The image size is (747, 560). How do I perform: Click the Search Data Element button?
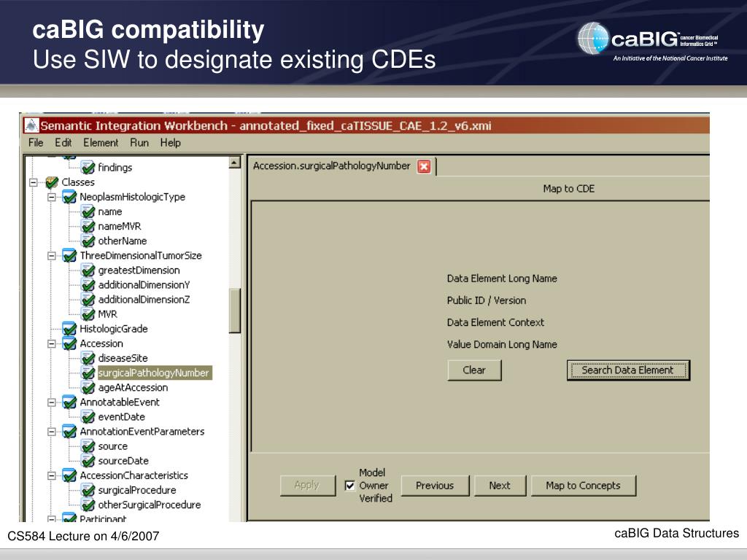tap(628, 370)
